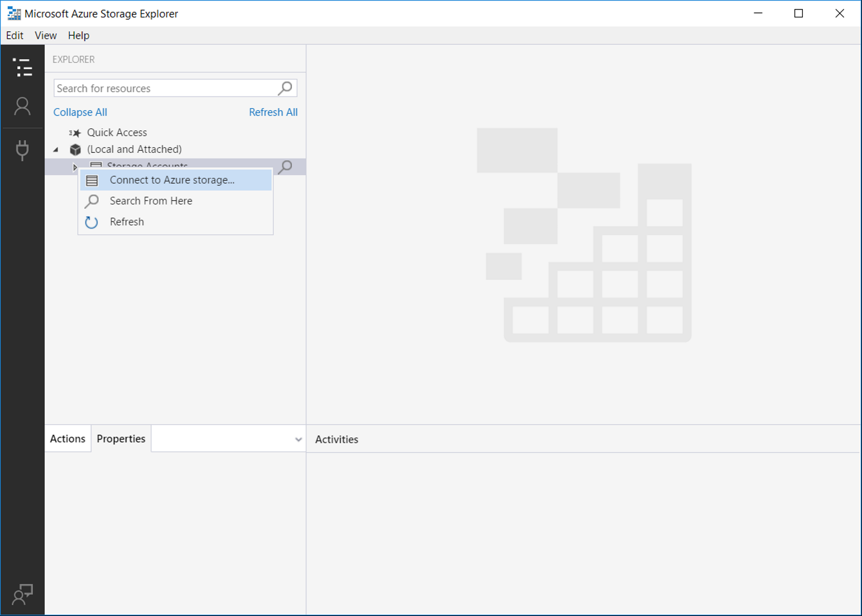
Task: Click the Azure Storage Explorer title bar icon
Action: pyautogui.click(x=14, y=13)
